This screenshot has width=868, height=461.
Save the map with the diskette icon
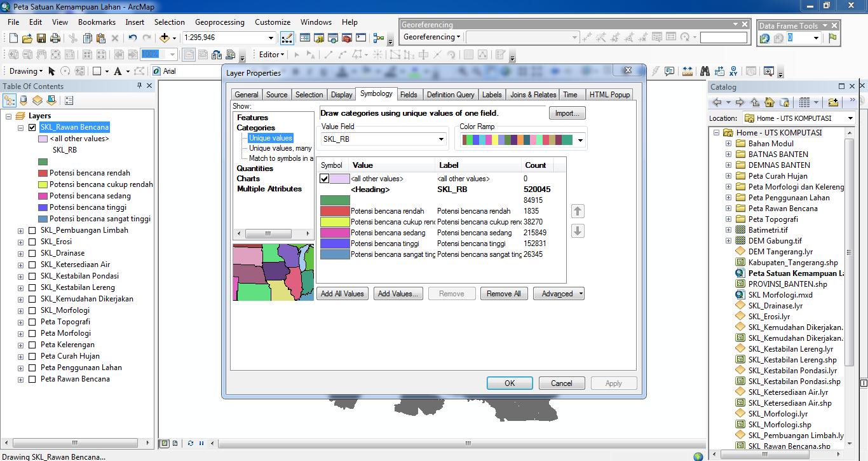coord(41,38)
